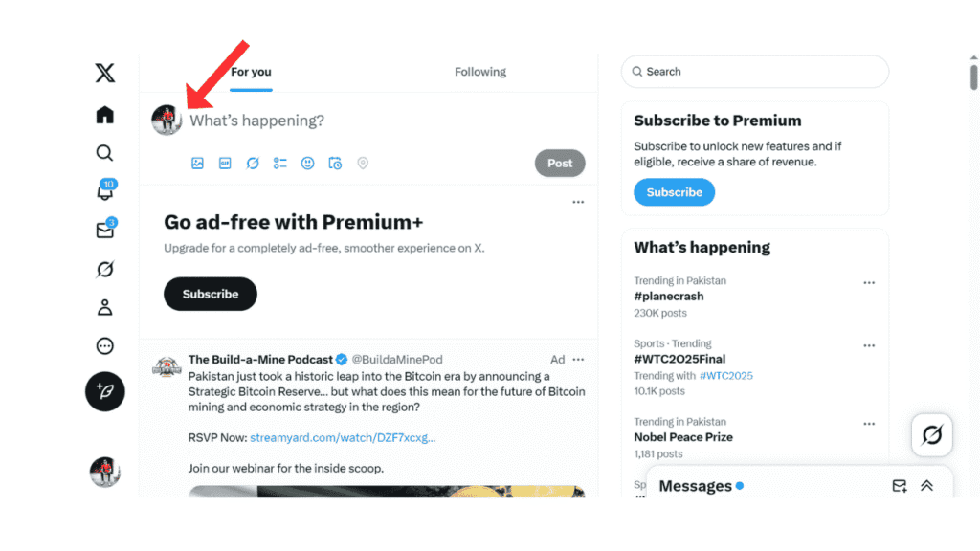Open the floating Grok button at bottom right
Screen dimensions: 980x551
coord(931,435)
